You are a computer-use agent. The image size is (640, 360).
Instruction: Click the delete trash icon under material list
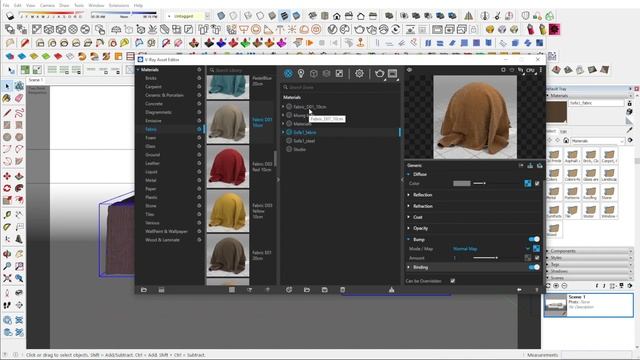coord(342,290)
